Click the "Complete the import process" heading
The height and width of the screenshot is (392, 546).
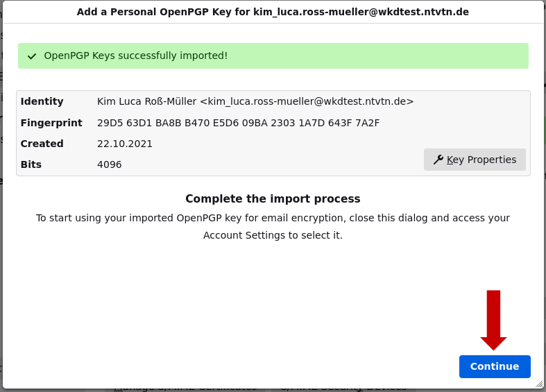coord(273,199)
